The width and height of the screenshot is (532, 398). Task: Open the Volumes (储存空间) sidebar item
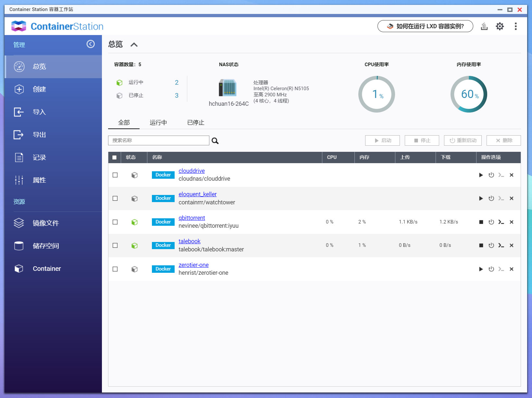[x=53, y=246]
